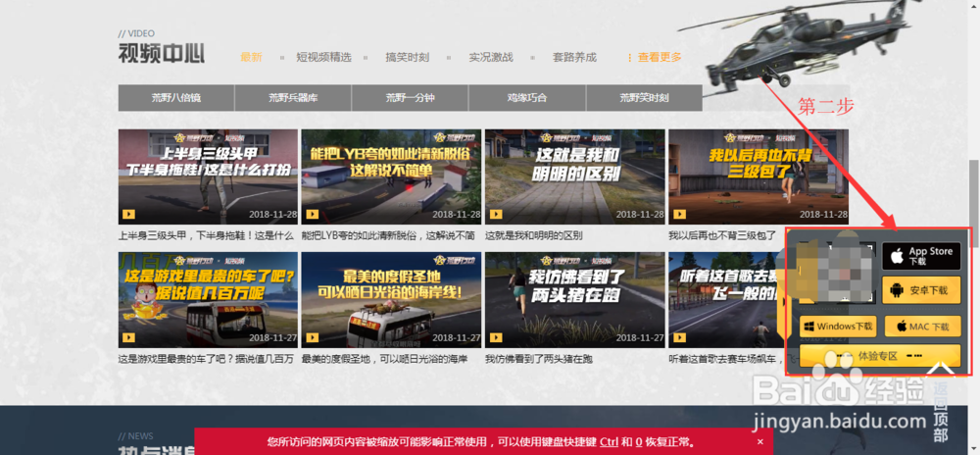Click the 查看更多 link

click(660, 58)
